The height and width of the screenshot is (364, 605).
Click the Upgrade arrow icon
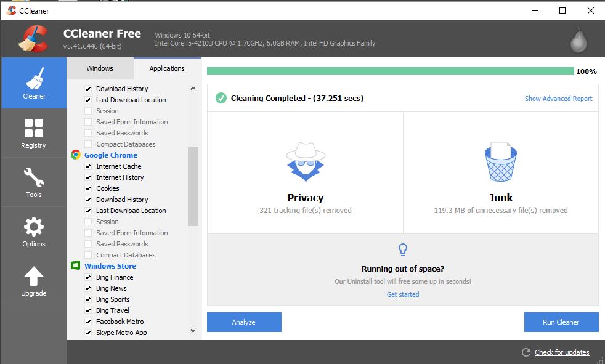(34, 276)
